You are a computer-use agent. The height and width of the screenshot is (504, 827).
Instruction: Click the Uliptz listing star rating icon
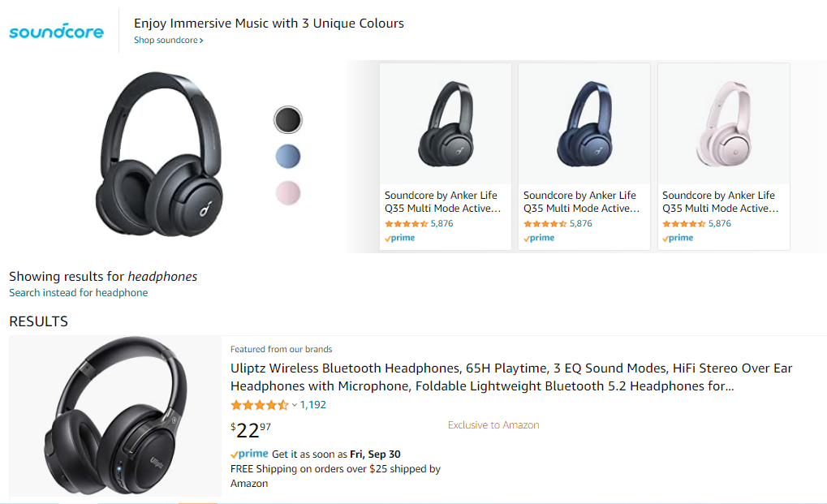(259, 405)
